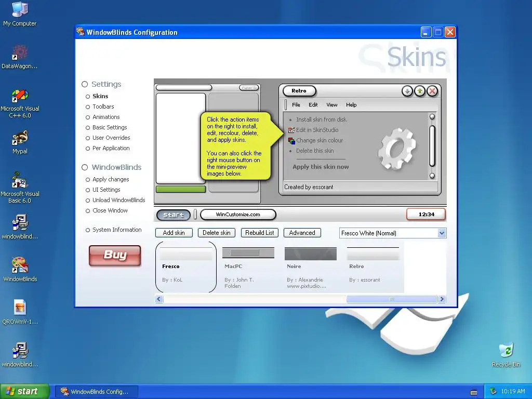This screenshot has height=399, width=532.
Task: Click the Edit in SkinStudio icon
Action: (x=291, y=130)
